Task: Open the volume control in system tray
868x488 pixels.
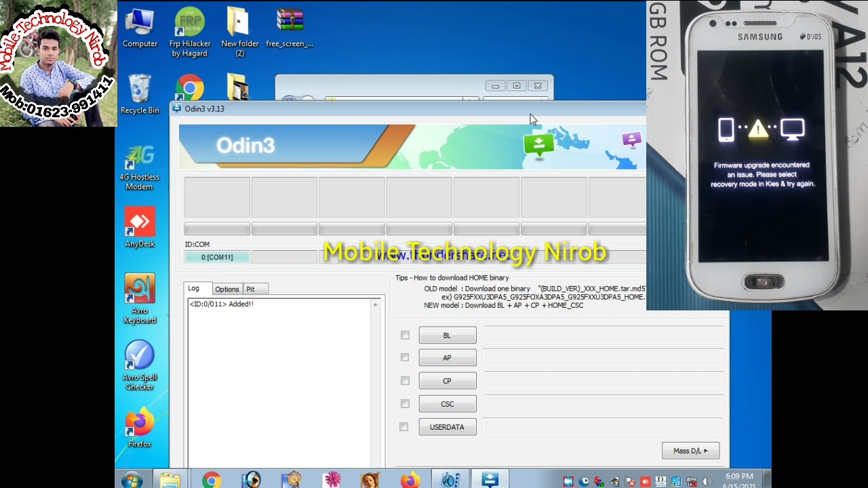Action: tap(707, 481)
